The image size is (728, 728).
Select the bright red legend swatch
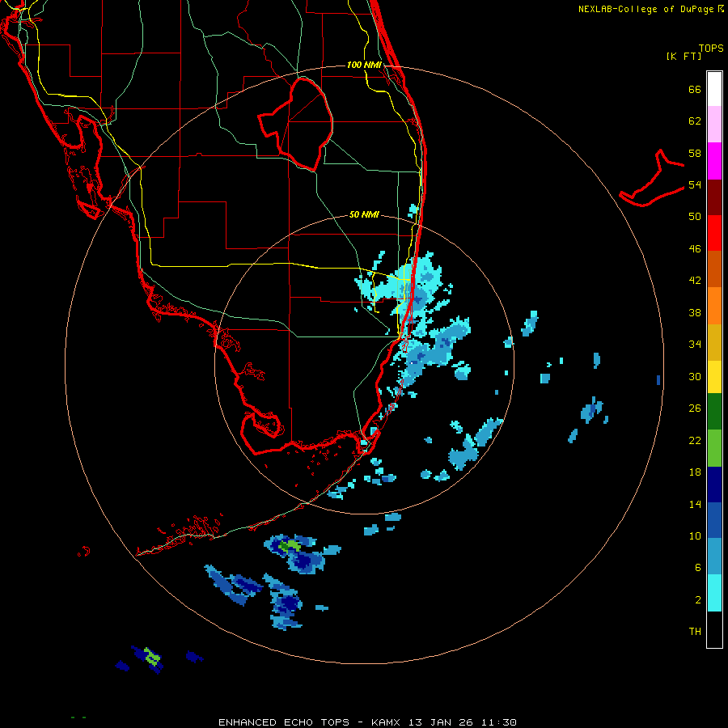[714, 233]
